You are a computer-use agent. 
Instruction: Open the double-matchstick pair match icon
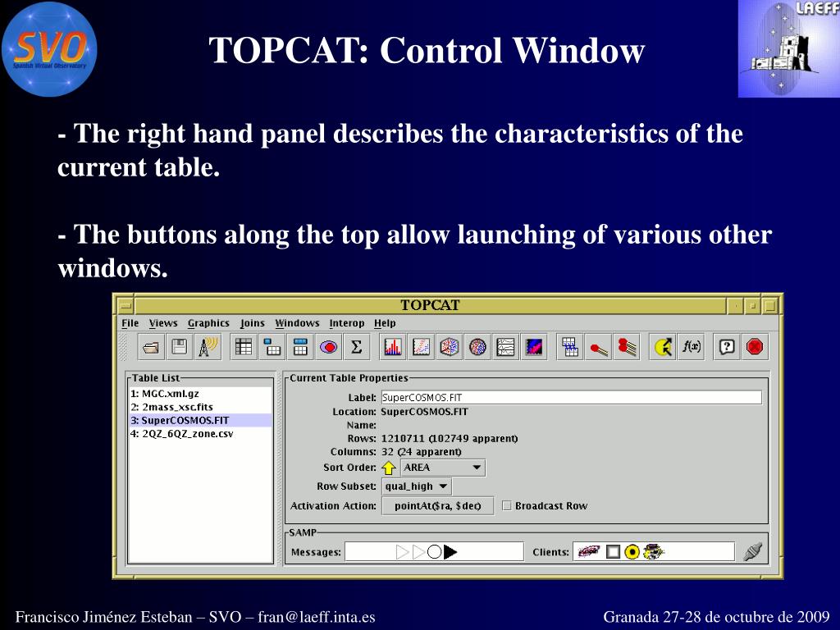(x=627, y=348)
